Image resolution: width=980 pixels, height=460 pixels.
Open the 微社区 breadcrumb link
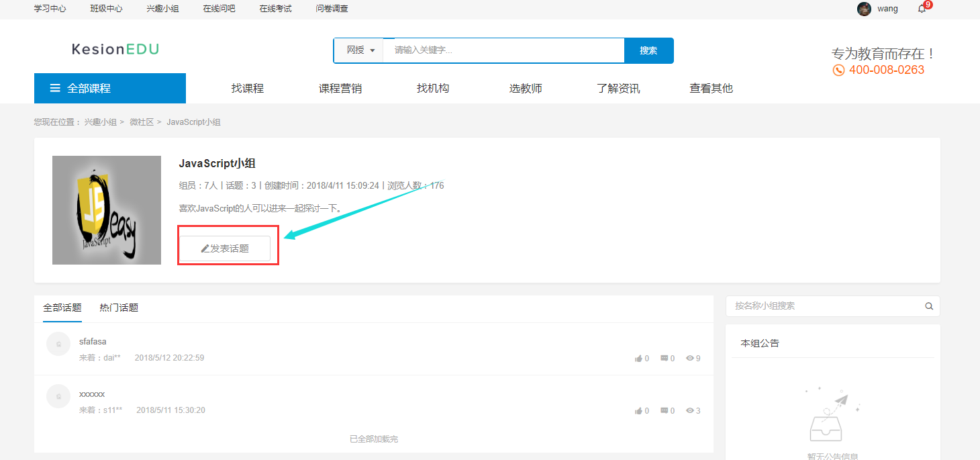click(x=142, y=122)
